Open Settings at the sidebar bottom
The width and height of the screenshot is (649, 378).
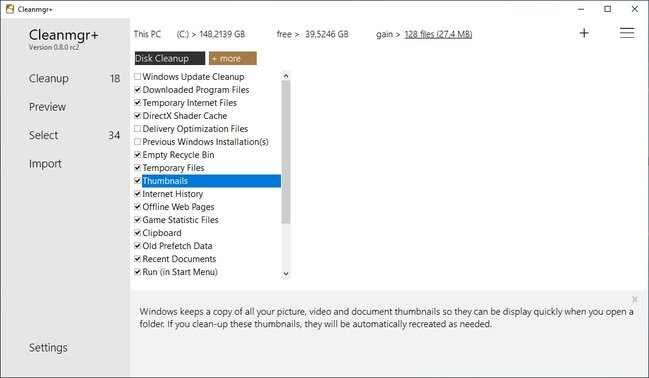(48, 348)
